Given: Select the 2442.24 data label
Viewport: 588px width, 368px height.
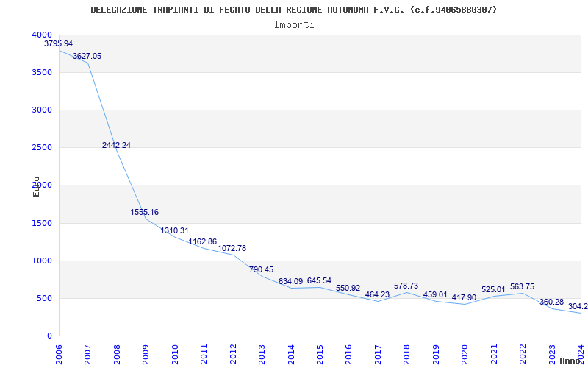Looking at the screenshot, I should [116, 145].
